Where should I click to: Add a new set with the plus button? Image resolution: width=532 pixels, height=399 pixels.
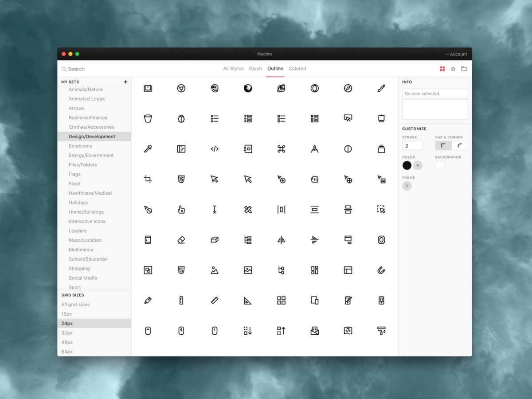(125, 82)
